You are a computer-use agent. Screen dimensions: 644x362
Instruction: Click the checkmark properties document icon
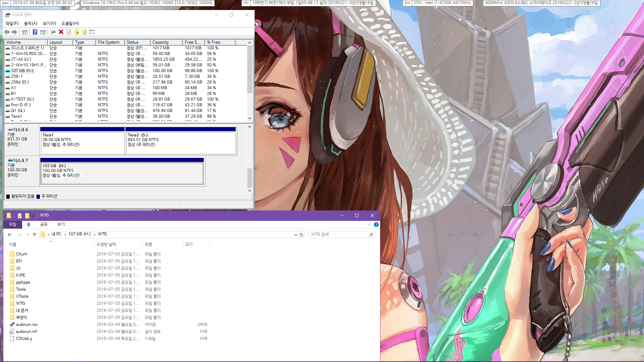(x=69, y=32)
